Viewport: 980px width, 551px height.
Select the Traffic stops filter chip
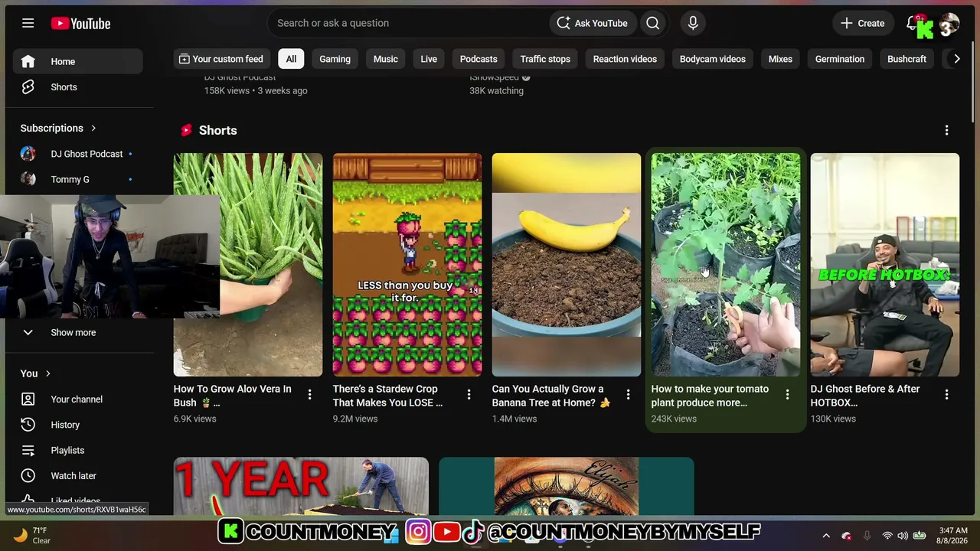(x=545, y=59)
